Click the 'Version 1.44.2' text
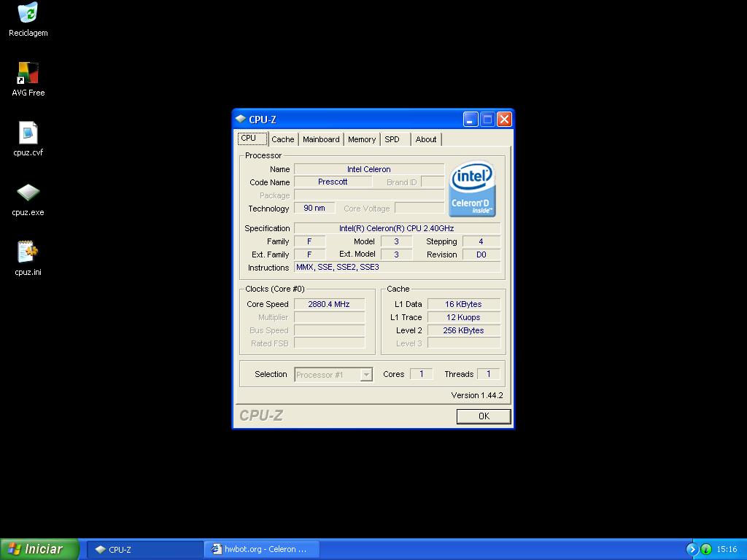Viewport: 747px width, 560px height. [477, 395]
